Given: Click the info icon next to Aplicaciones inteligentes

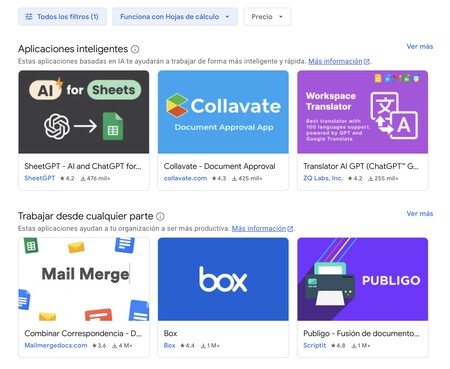Looking at the screenshot, I should pos(135,49).
